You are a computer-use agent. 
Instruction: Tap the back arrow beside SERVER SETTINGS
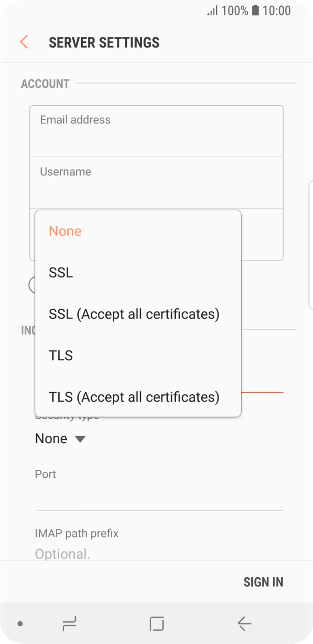23,42
